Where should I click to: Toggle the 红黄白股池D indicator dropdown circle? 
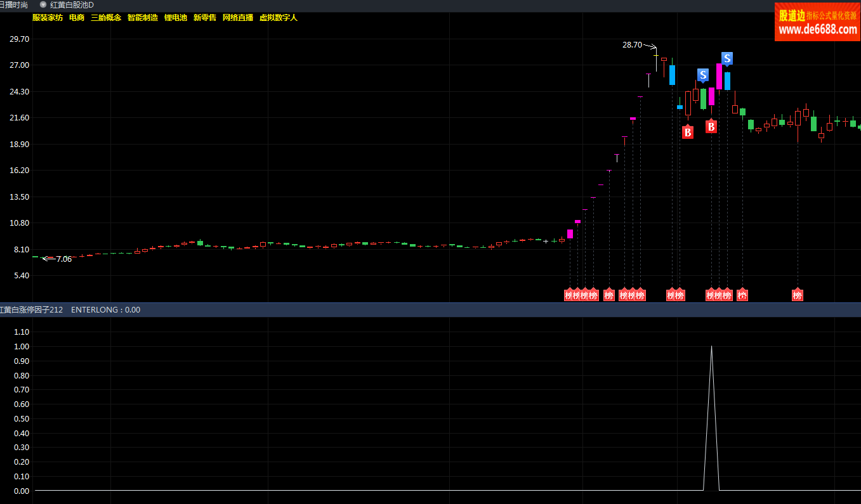point(43,4)
